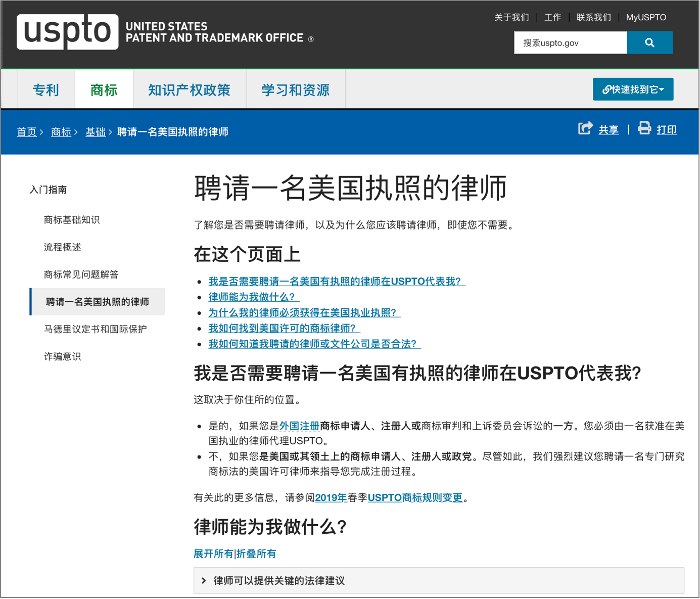Viewport: 700px width, 599px height.
Task: Open the 学习和资源 menu tab
Action: click(296, 90)
